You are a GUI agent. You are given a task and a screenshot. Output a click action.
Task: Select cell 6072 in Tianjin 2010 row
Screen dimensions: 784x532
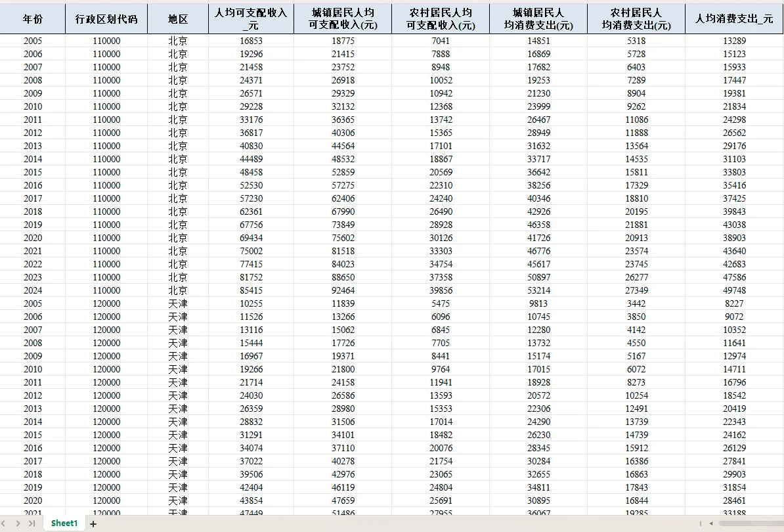[636, 370]
